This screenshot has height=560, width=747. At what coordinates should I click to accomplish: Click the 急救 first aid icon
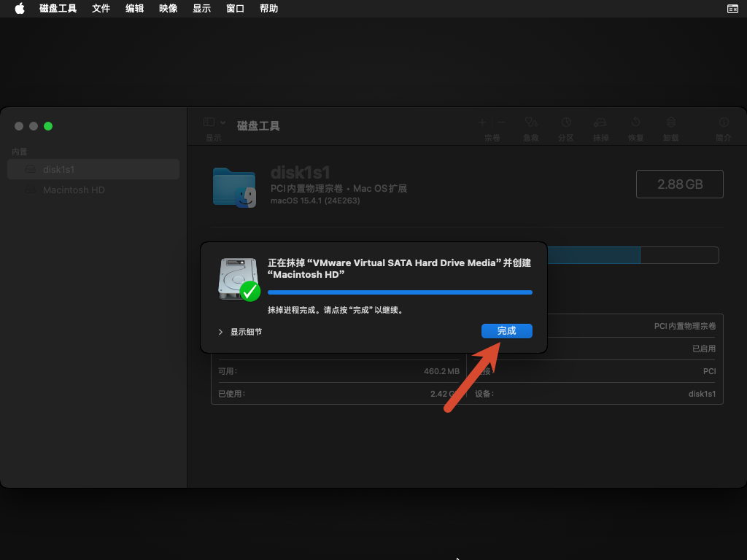point(531,122)
